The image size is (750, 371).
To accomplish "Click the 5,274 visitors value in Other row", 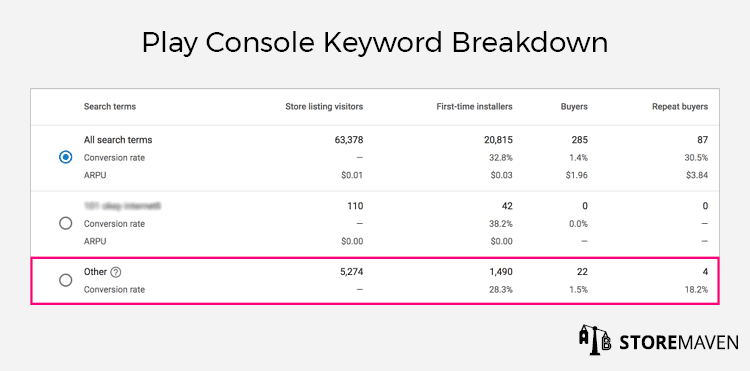I will pos(352,272).
